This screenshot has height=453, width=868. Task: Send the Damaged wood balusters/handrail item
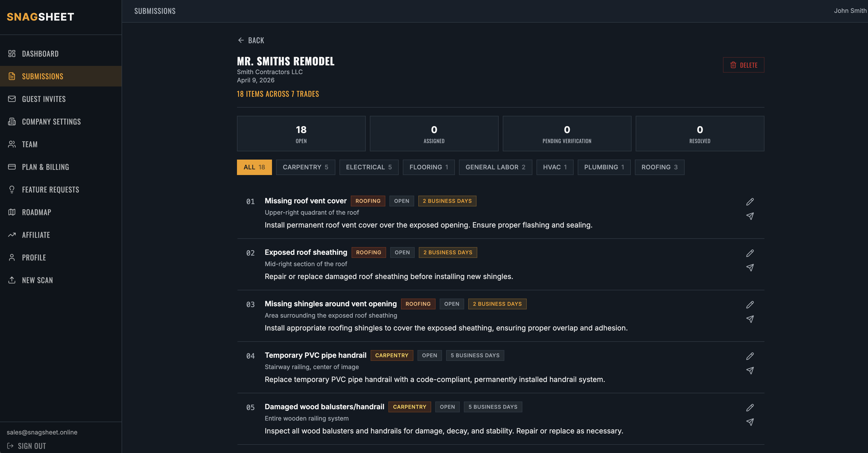click(750, 422)
